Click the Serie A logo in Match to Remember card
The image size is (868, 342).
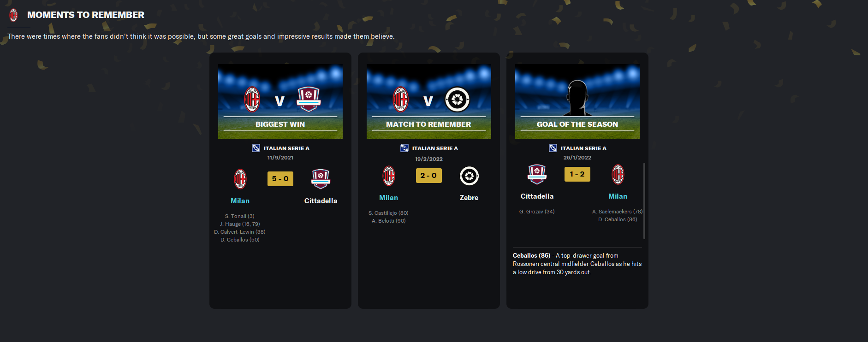pyautogui.click(x=404, y=148)
